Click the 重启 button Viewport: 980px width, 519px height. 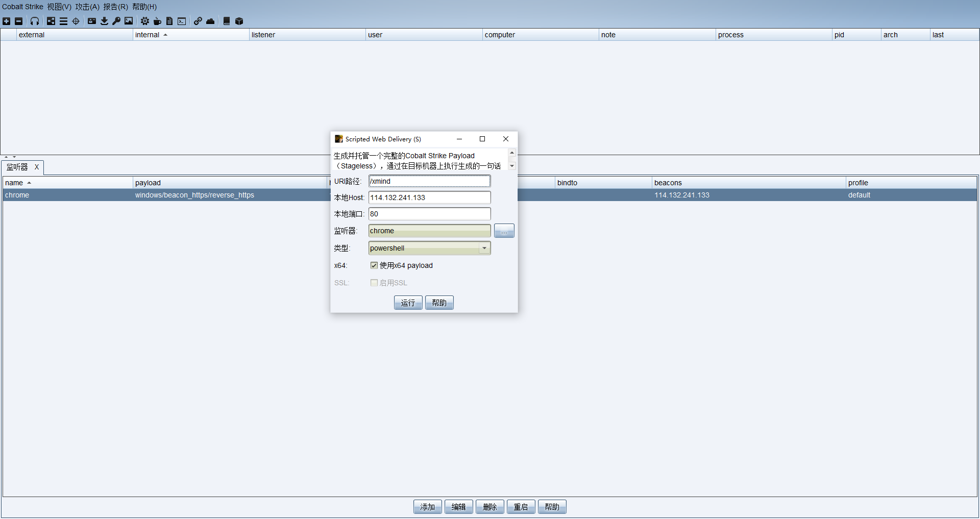tap(521, 507)
